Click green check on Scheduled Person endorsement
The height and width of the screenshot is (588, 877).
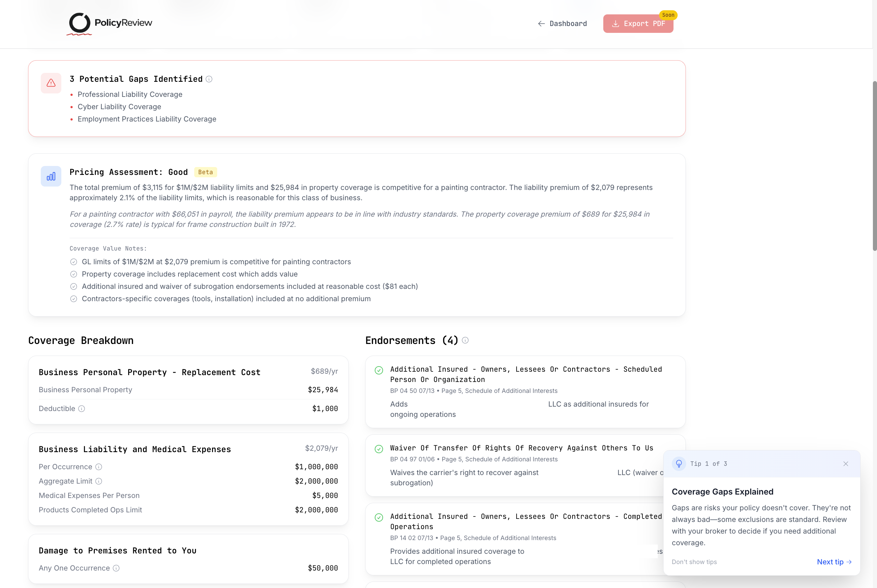point(379,370)
